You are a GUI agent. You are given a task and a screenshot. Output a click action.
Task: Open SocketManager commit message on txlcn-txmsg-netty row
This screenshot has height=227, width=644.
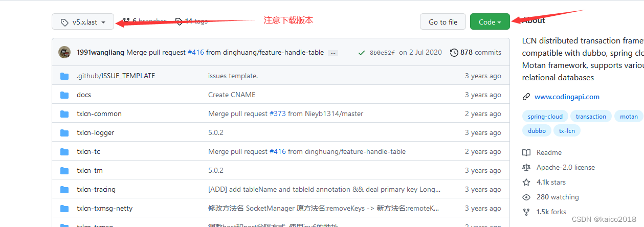(323, 208)
